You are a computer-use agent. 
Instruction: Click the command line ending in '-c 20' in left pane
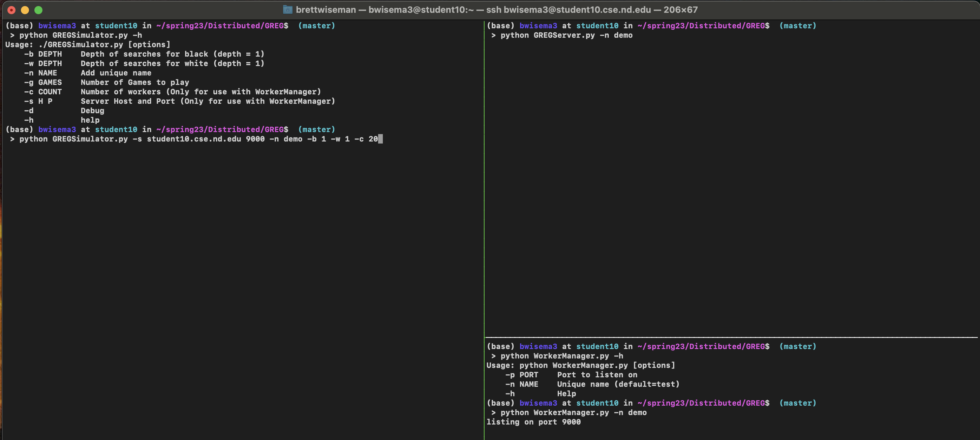(x=198, y=139)
